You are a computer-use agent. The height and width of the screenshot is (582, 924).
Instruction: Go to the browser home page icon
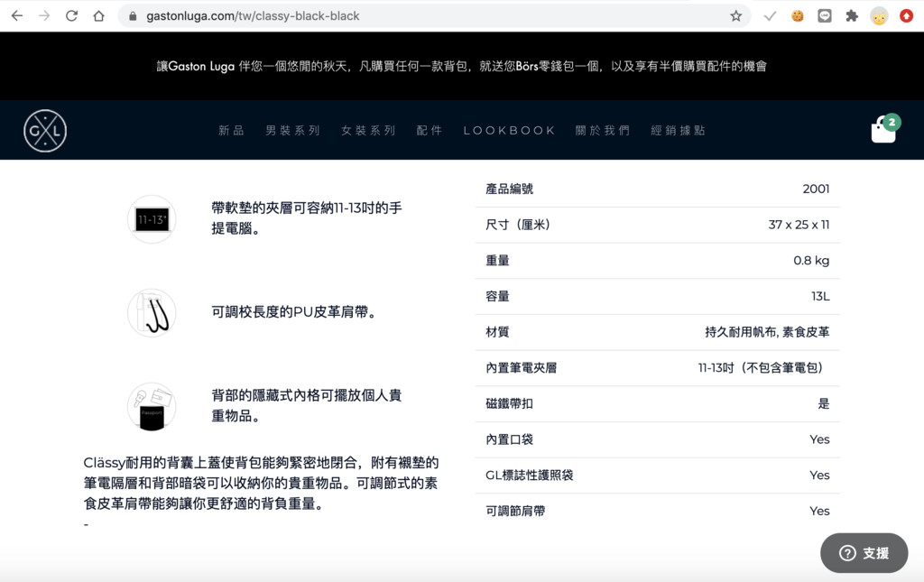pyautogui.click(x=98, y=16)
